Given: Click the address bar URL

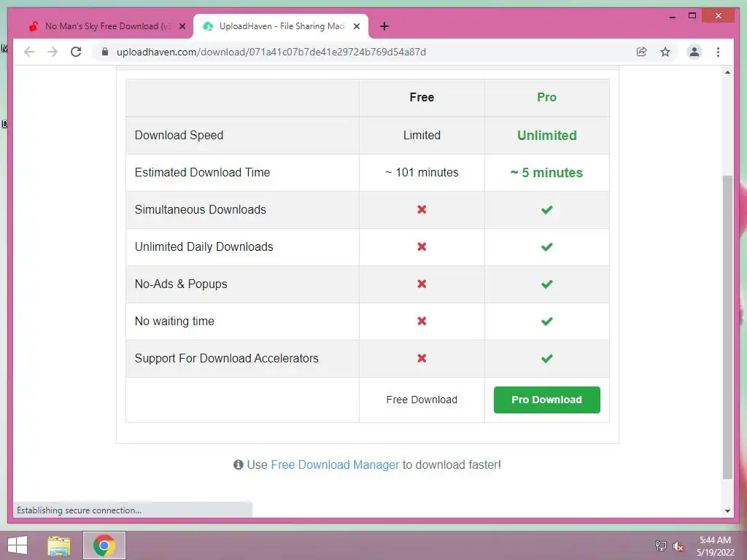Looking at the screenshot, I should coord(271,52).
